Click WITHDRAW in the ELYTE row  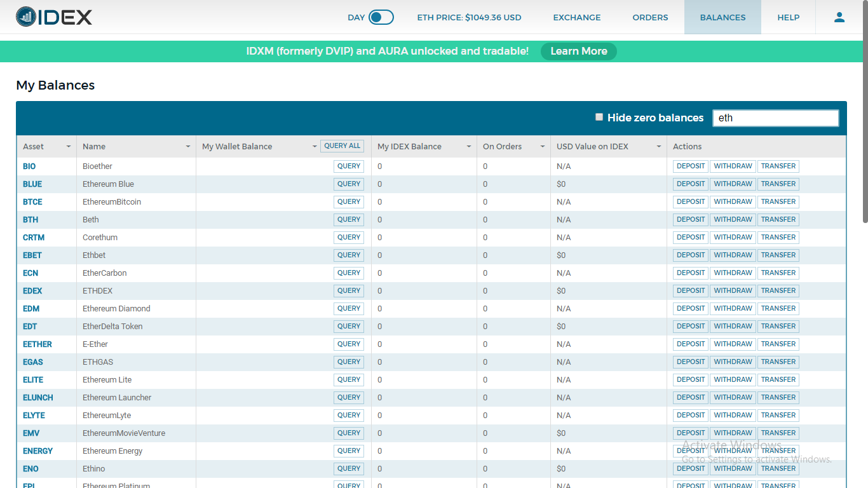733,416
